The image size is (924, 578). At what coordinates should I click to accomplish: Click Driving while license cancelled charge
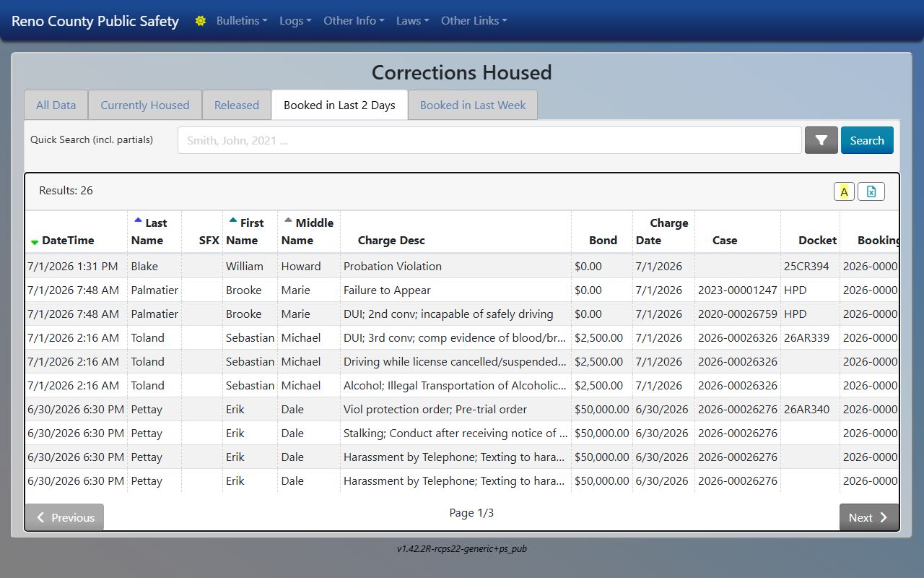click(456, 361)
